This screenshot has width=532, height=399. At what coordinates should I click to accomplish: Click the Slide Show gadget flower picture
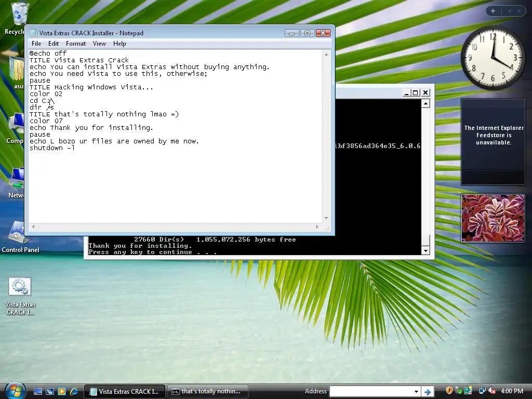(x=493, y=218)
